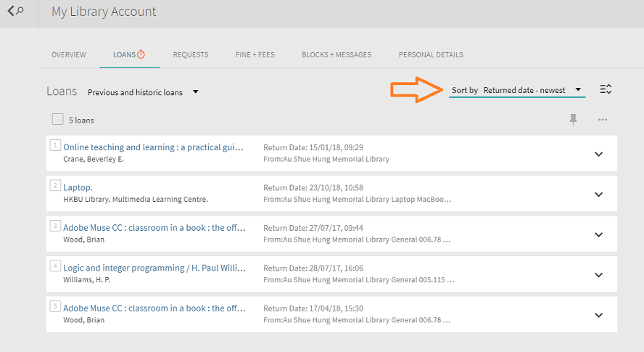Click the sort order toggle icon
Screen dimensions: 644x352
pos(606,89)
